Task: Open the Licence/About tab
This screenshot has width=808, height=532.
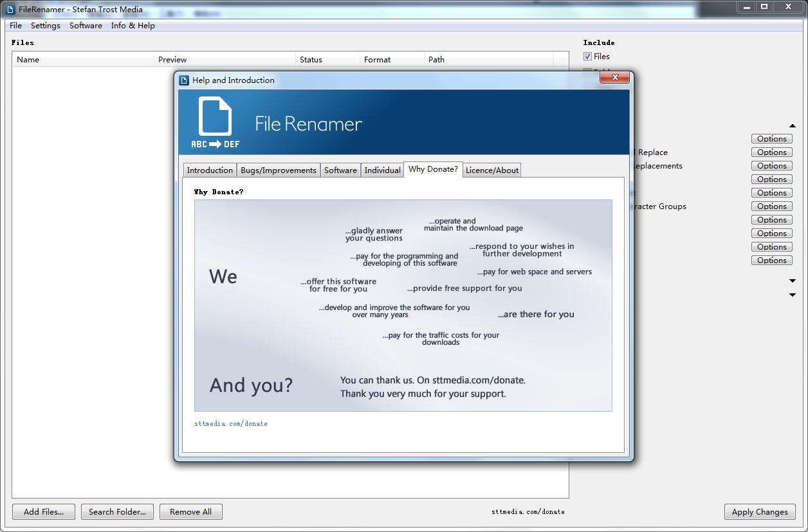Action: (x=491, y=170)
